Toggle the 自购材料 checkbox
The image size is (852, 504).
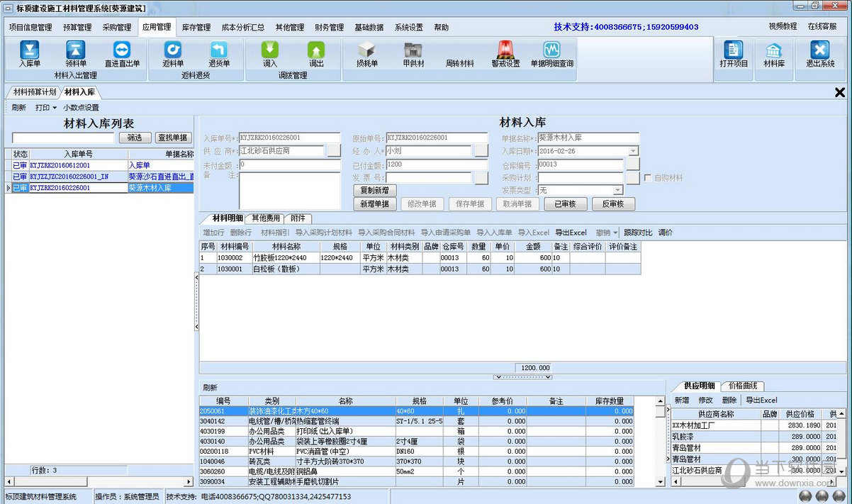click(647, 178)
